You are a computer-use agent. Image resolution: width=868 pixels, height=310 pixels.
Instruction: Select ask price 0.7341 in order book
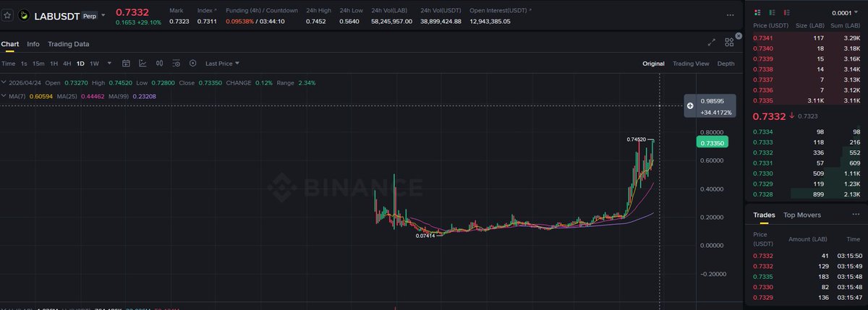coord(762,38)
